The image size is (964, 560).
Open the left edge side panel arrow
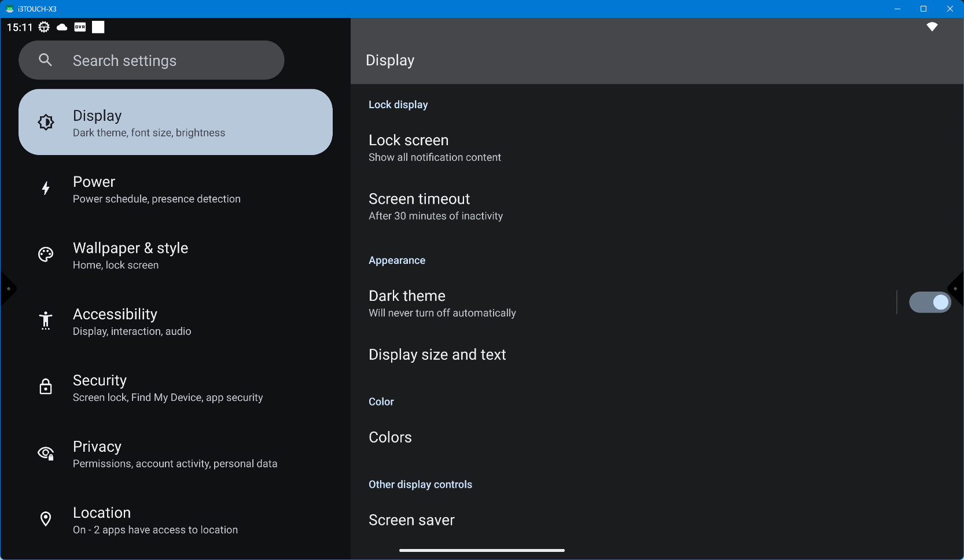[8, 289]
